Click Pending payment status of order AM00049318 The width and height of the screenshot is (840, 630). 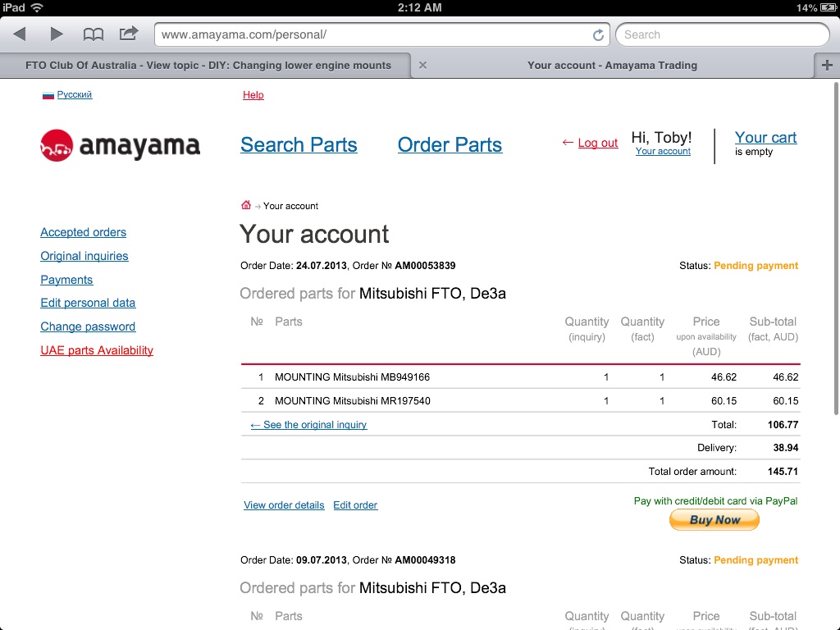[x=756, y=560]
